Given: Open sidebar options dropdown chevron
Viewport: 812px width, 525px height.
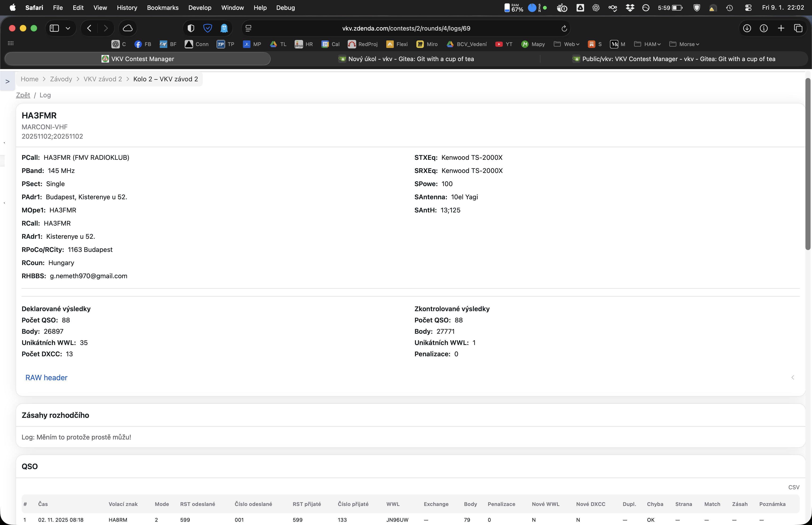Looking at the screenshot, I should (68, 28).
